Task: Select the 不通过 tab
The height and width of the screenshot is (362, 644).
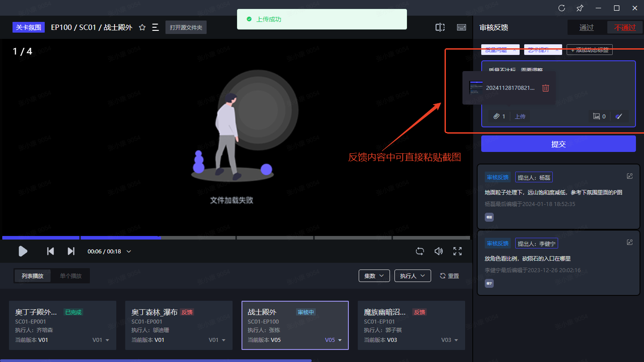Action: coord(624,28)
